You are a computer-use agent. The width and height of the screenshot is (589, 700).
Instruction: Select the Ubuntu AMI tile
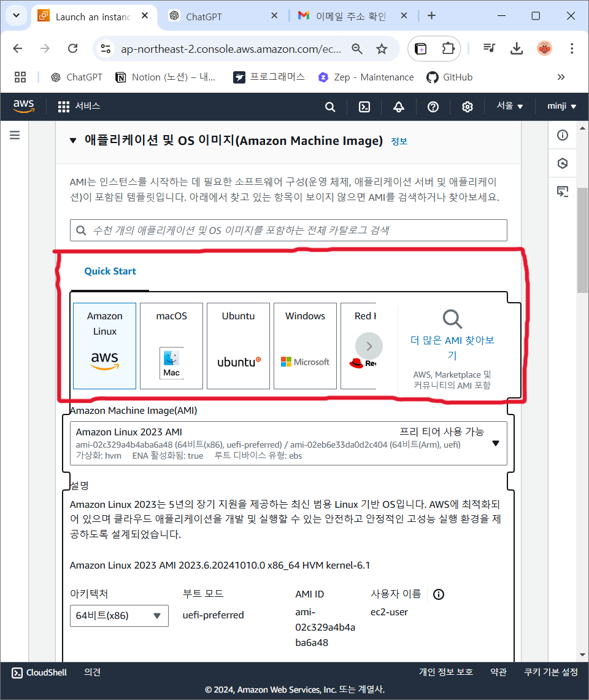pos(238,346)
